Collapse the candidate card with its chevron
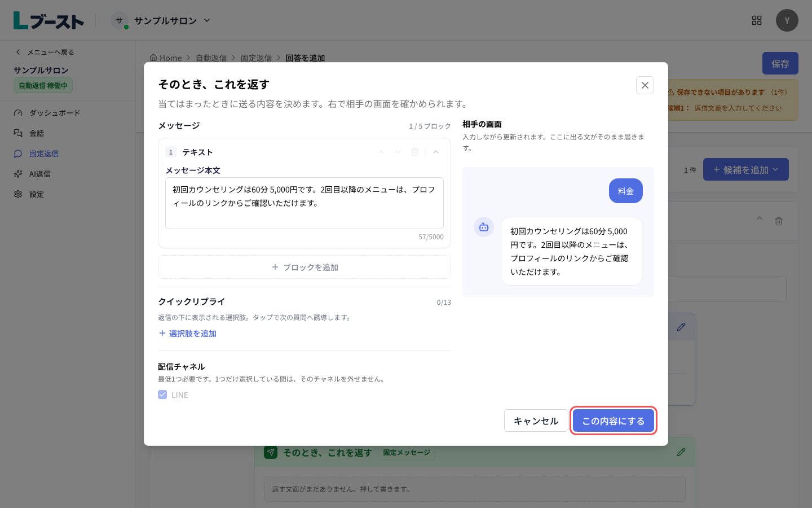 (760, 218)
